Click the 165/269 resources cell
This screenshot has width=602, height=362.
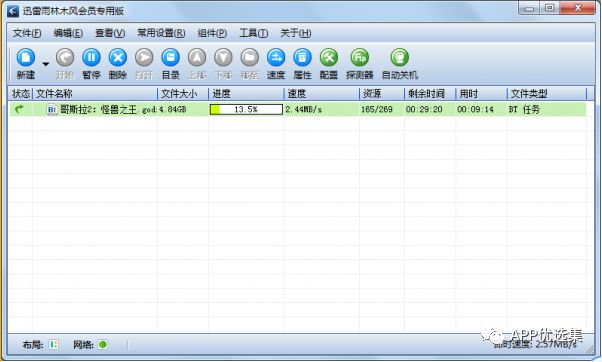(377, 109)
